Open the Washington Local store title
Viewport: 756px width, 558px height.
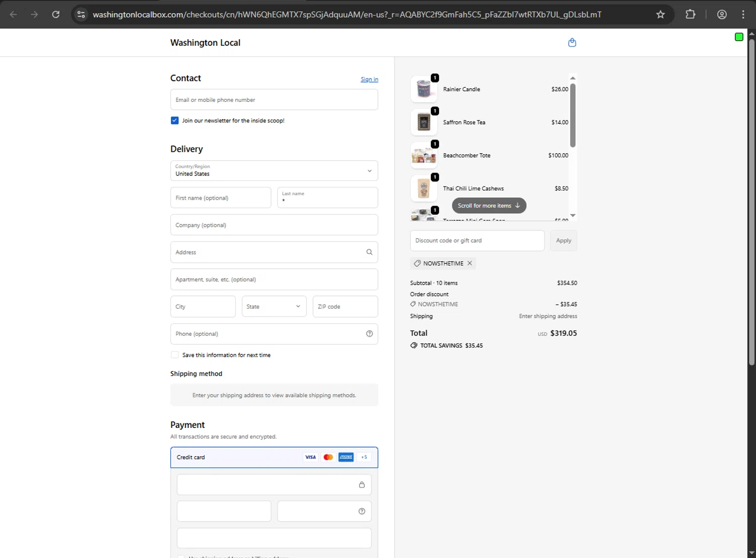tap(205, 43)
